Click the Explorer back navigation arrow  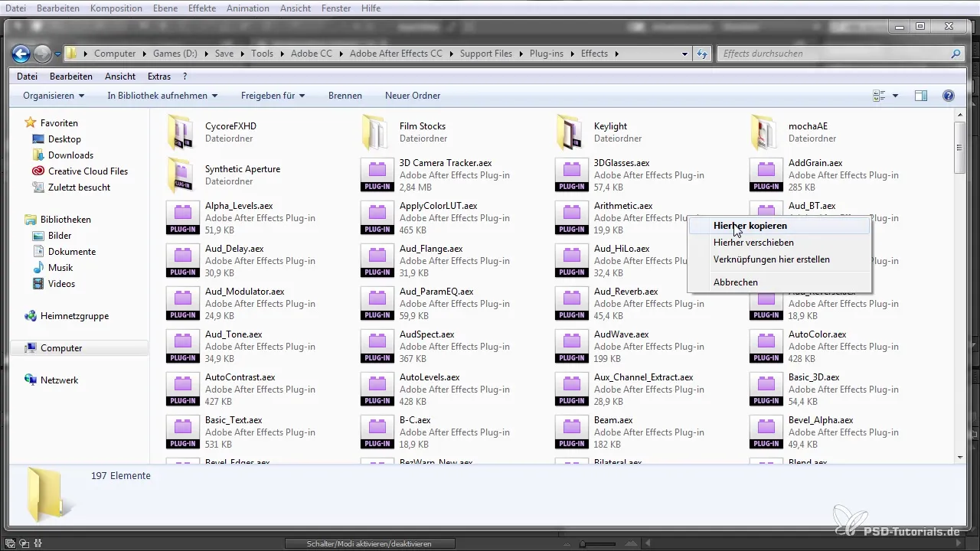click(21, 54)
